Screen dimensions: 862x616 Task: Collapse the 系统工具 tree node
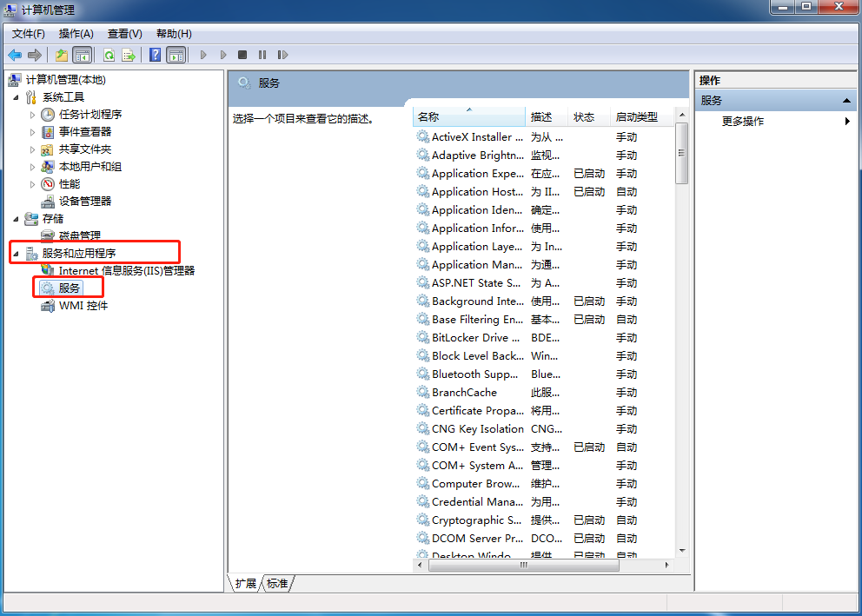(16, 97)
